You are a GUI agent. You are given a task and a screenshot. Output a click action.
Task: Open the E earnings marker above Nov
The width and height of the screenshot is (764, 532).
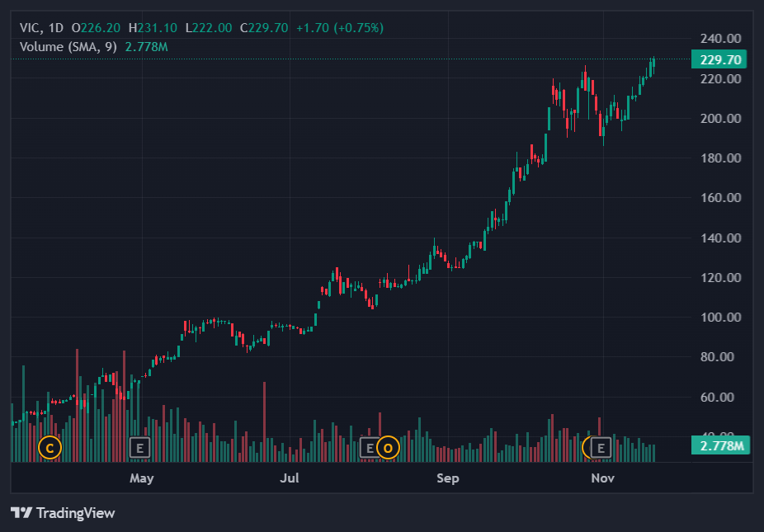click(x=601, y=448)
